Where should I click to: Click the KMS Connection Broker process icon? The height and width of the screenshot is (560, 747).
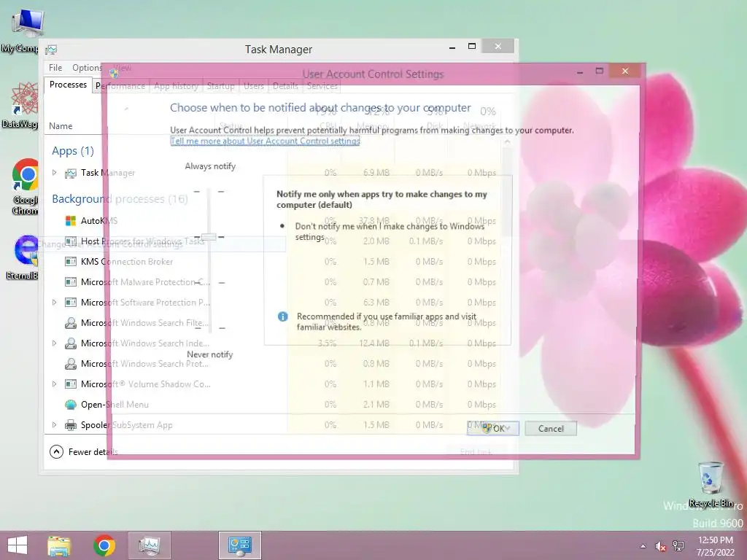(71, 262)
